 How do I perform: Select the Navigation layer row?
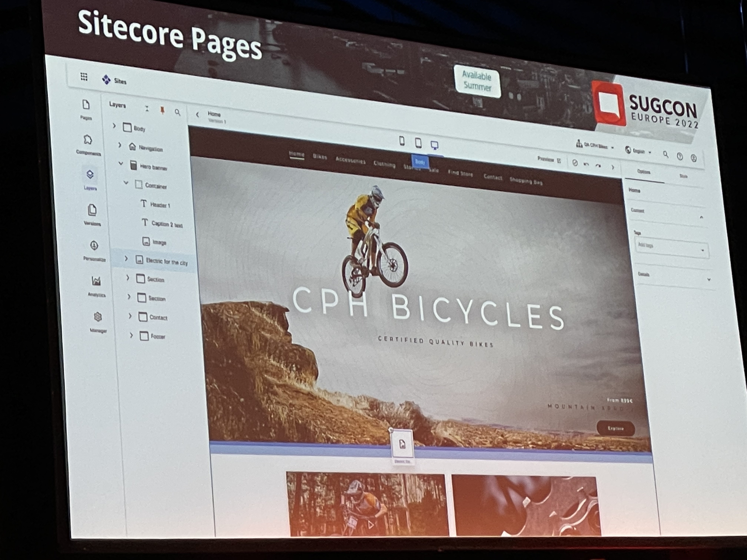pos(146,148)
